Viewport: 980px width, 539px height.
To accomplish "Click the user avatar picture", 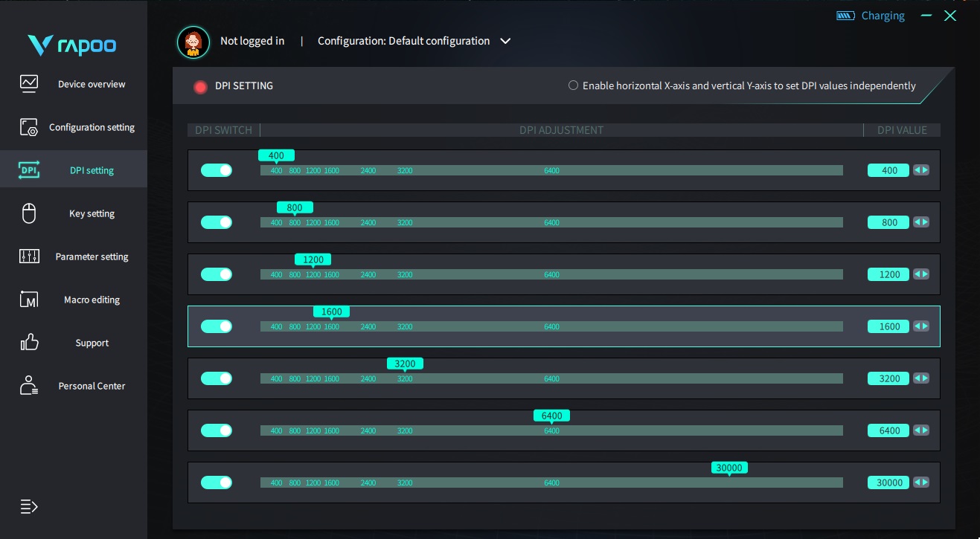I will click(193, 42).
